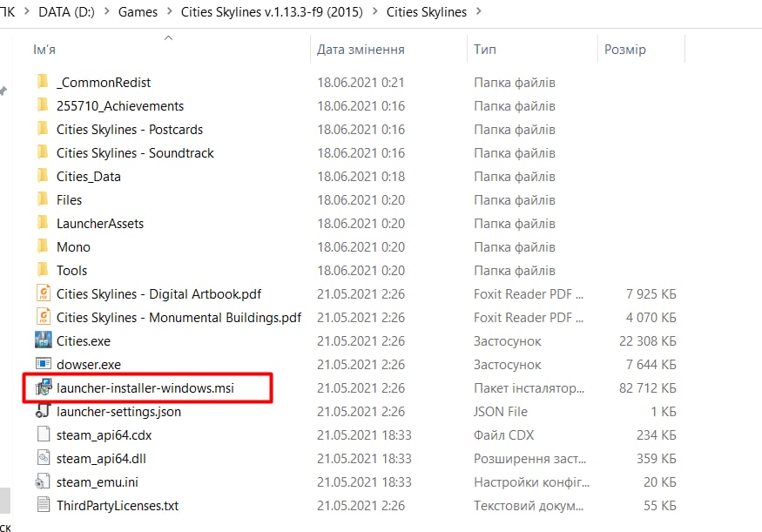Sort files by Дата змінення column
Image resolution: width=762 pixels, height=532 pixels.
361,50
